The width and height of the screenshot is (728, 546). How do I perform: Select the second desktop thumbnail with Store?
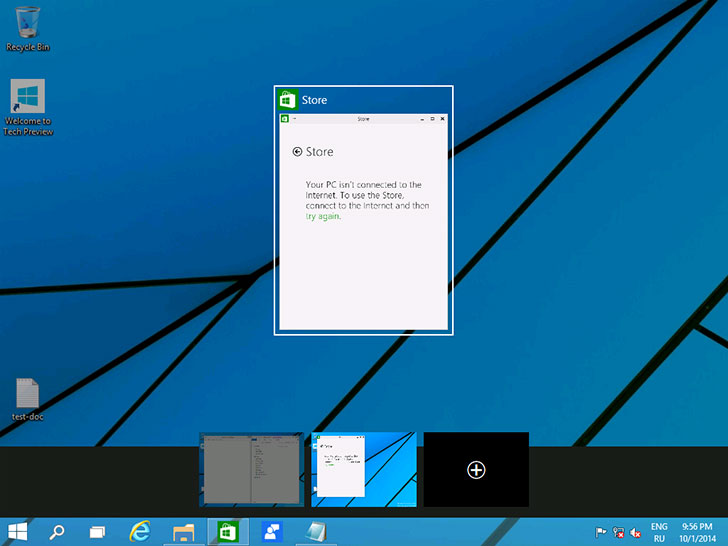click(x=364, y=469)
